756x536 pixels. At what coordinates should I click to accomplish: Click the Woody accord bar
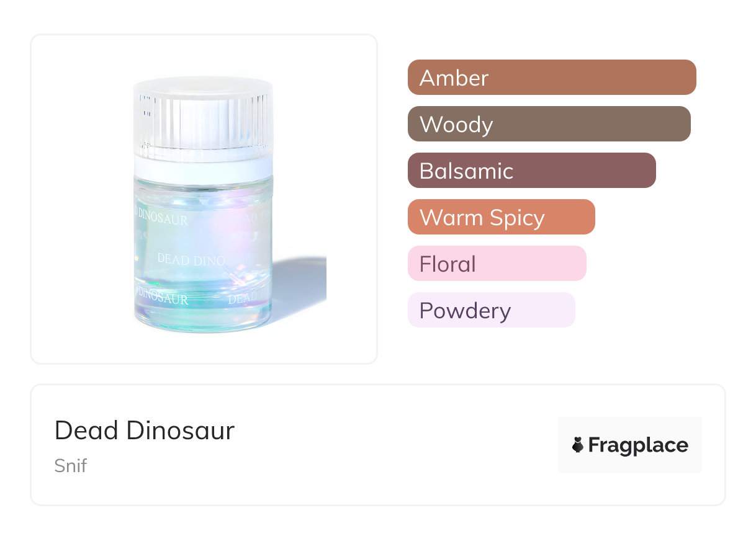(549, 124)
